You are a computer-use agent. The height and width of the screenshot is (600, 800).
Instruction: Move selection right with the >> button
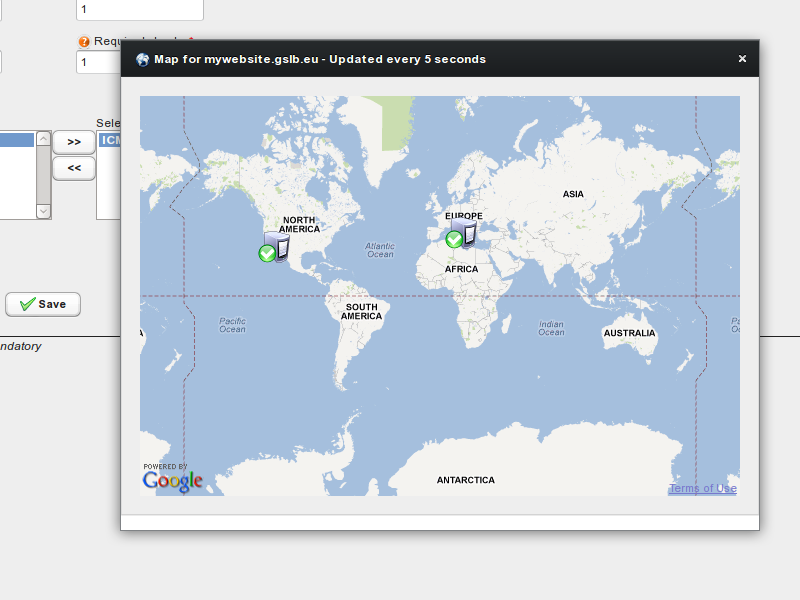(74, 142)
